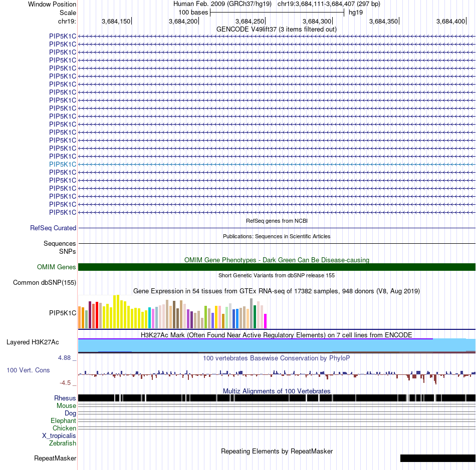Open Short Genetic Variants from dbSNP release 155 title
This screenshot has height=470, width=476.
tap(277, 275)
